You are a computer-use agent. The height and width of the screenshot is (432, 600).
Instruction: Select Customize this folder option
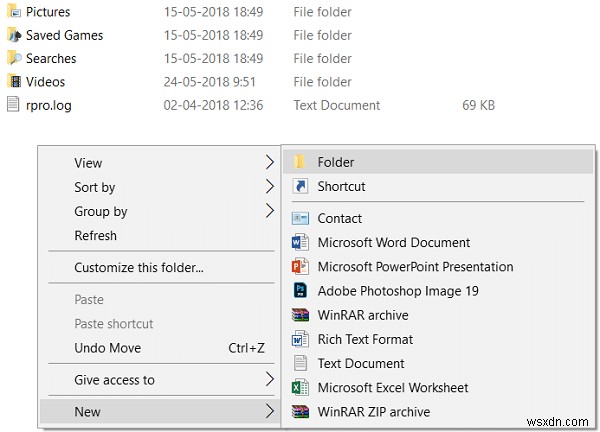tap(139, 268)
